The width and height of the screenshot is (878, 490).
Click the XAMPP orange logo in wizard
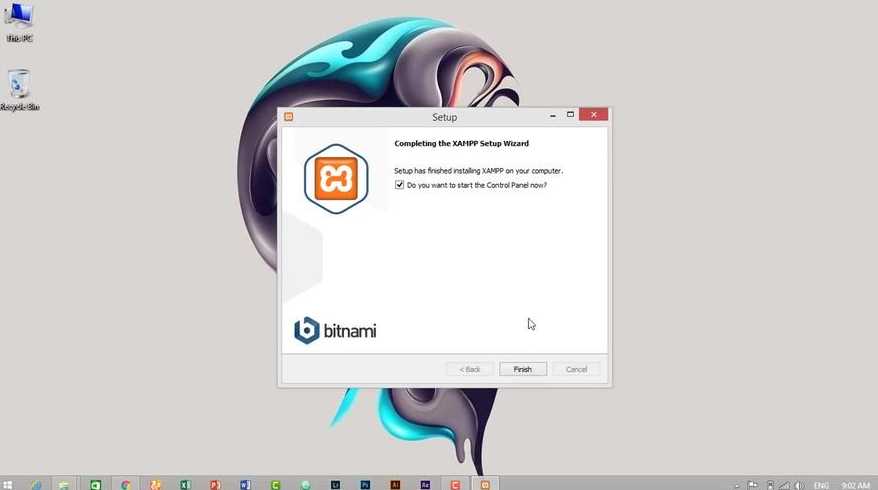[336, 179]
